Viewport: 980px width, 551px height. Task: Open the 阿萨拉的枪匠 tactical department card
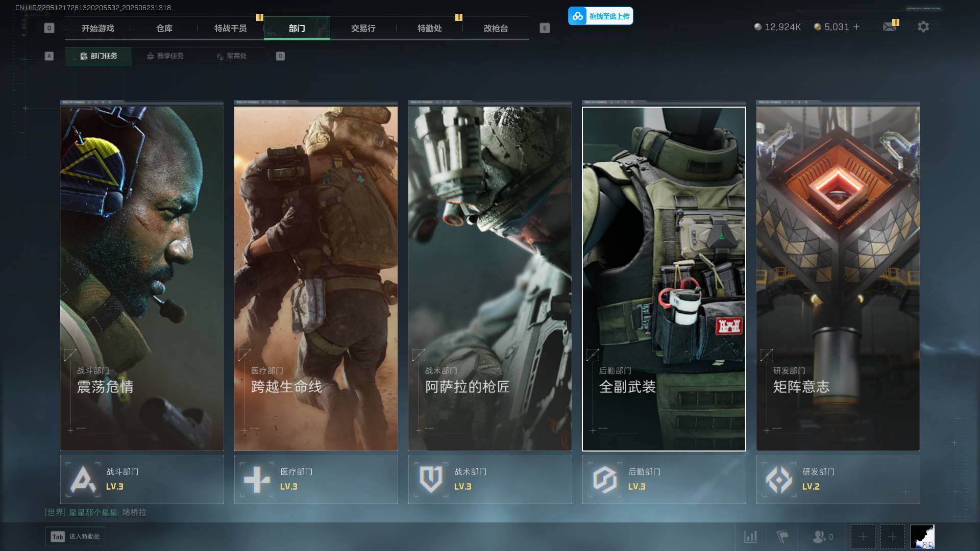coord(490,278)
